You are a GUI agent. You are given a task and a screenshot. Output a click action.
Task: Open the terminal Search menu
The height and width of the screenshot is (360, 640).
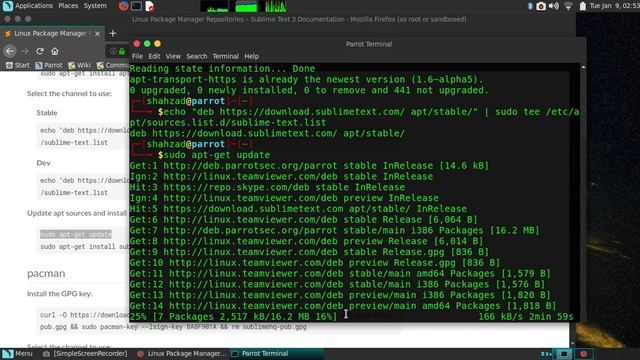point(197,56)
